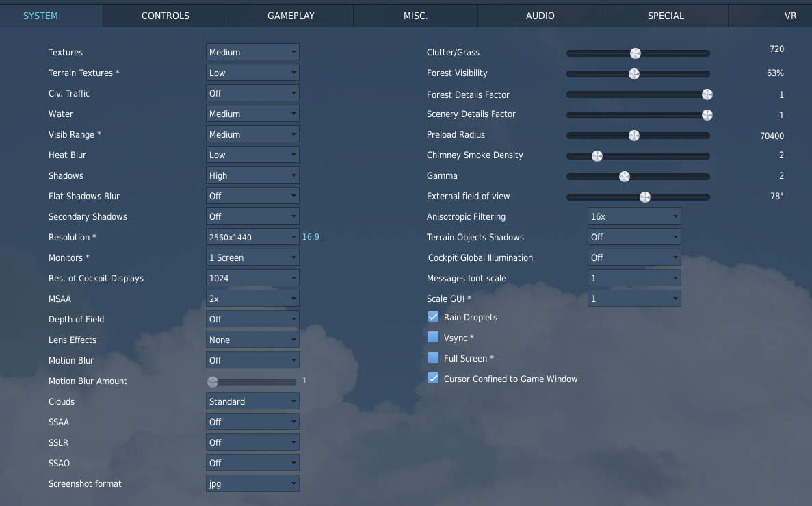Switch to the GAMEPLAY tab
812x506 pixels.
click(x=291, y=16)
